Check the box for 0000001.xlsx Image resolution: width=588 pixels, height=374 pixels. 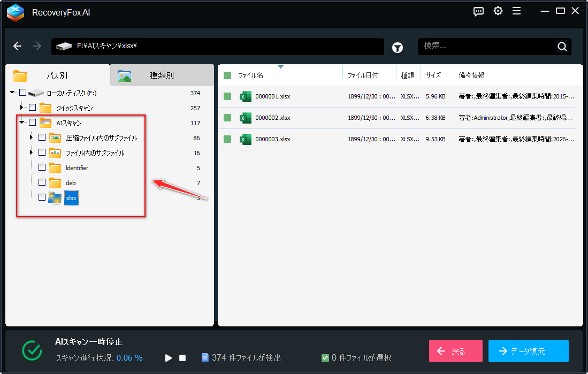(227, 96)
